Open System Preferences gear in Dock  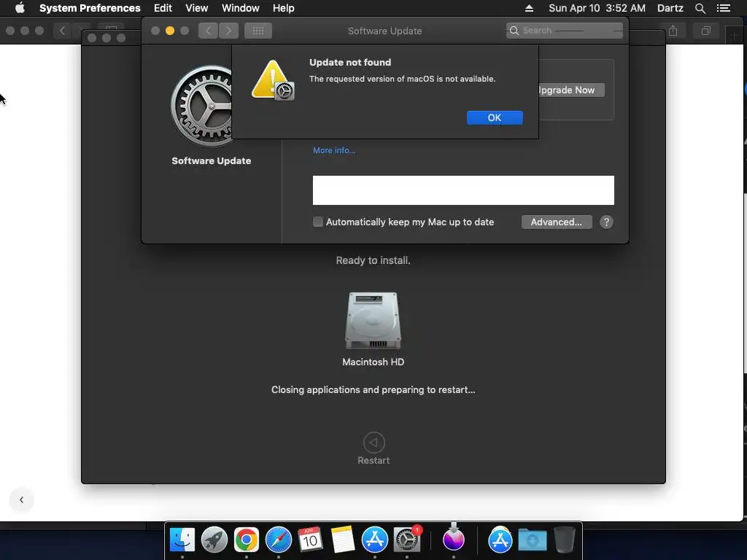point(407,540)
